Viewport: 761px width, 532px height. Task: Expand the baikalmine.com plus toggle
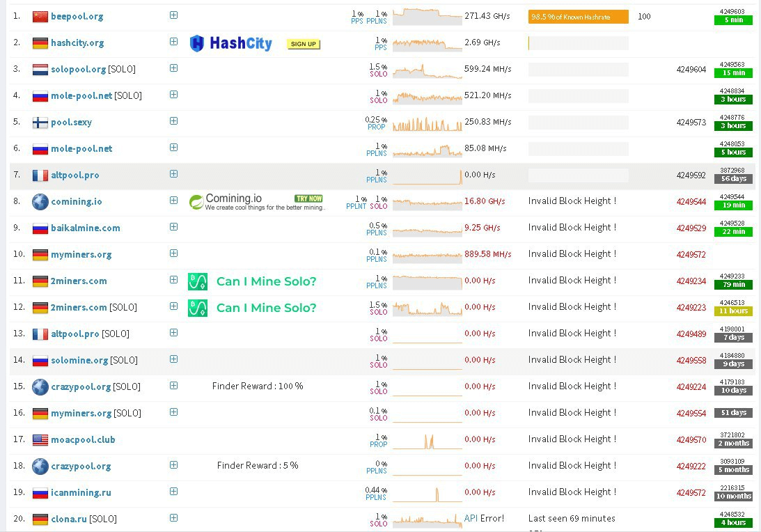[x=173, y=227]
